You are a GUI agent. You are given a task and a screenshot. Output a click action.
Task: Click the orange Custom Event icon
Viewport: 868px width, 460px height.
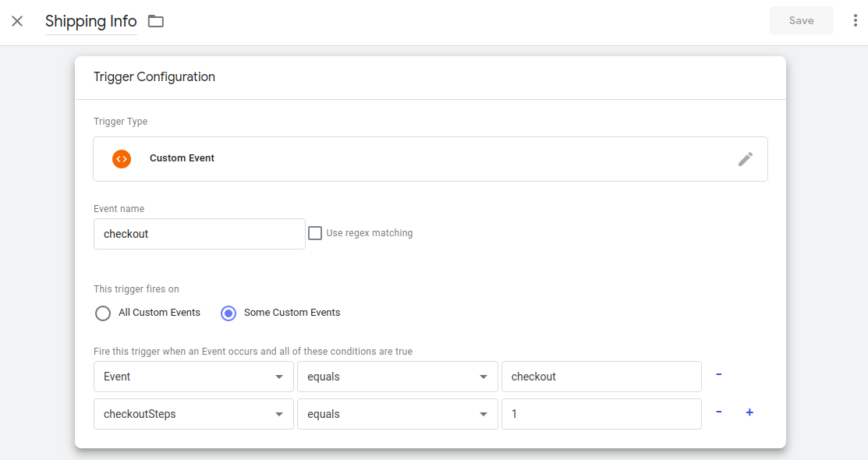[x=121, y=158]
